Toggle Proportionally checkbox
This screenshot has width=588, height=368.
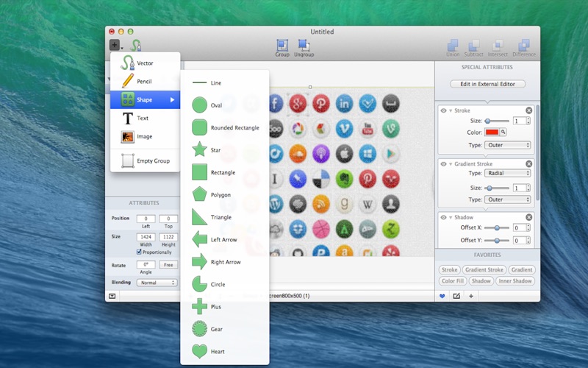click(139, 252)
